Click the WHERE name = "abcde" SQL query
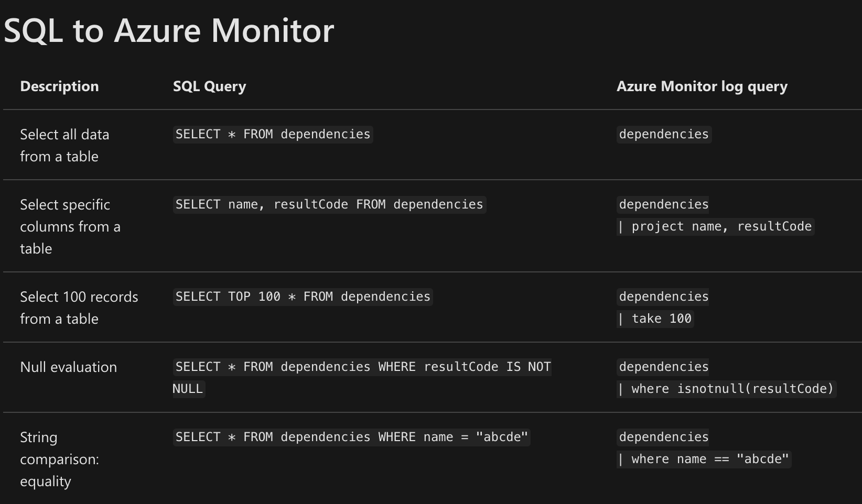The height and width of the screenshot is (504, 862). click(x=352, y=437)
